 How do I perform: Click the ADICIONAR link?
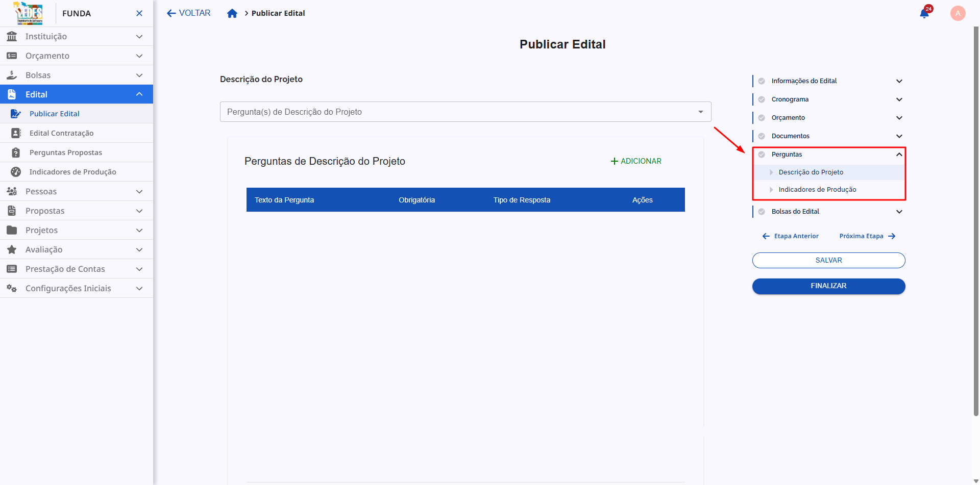636,161
